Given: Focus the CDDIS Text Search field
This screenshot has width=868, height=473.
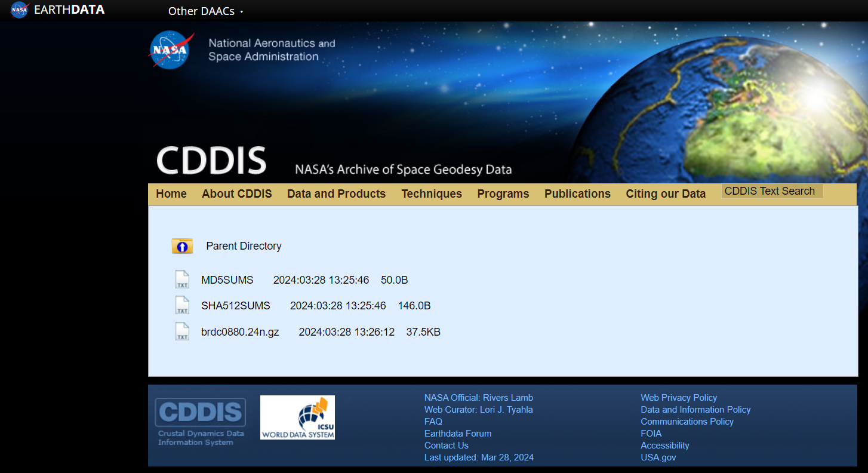Looking at the screenshot, I should (x=772, y=191).
